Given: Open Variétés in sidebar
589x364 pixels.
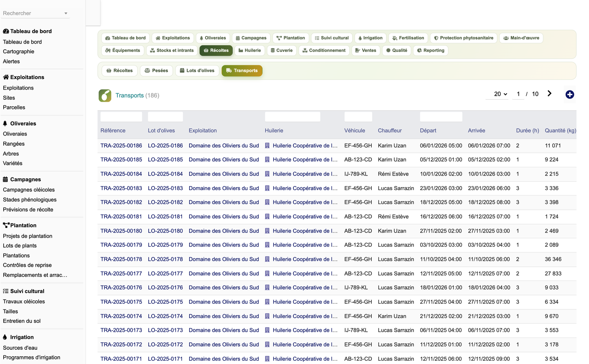Looking at the screenshot, I should (13, 163).
